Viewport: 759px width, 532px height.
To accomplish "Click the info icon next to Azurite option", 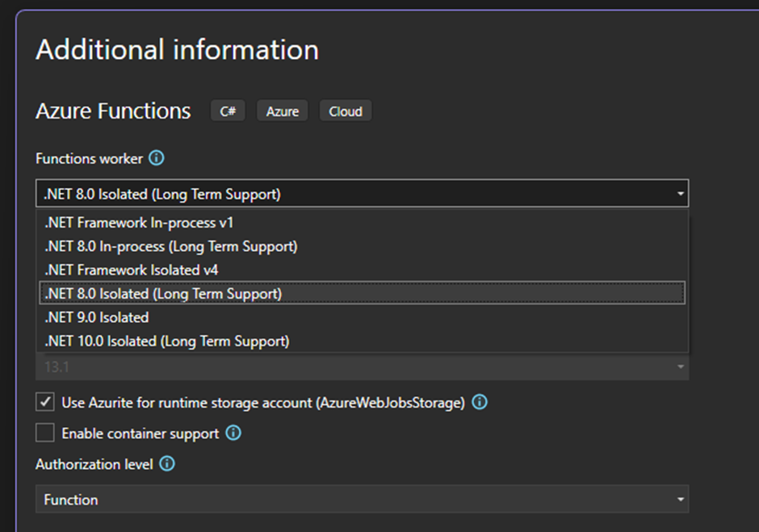I will point(480,402).
